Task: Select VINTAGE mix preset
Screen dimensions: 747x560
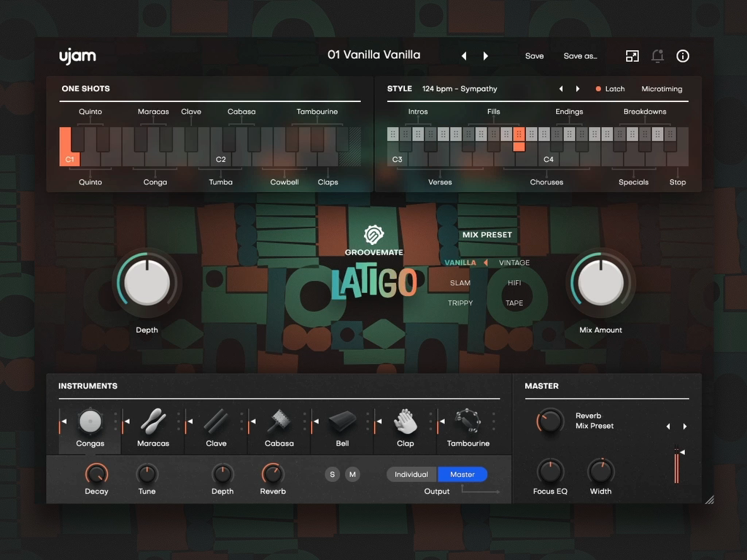Action: click(x=514, y=262)
